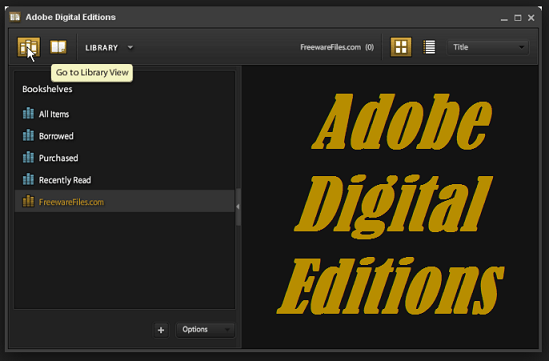Select All Items bookshelf

(125, 114)
